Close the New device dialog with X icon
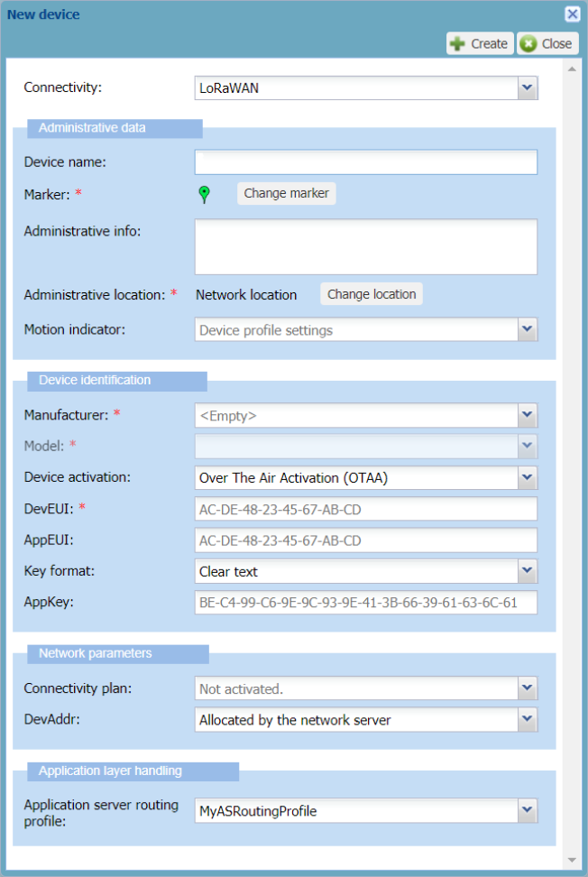The width and height of the screenshot is (588, 877). click(x=573, y=14)
